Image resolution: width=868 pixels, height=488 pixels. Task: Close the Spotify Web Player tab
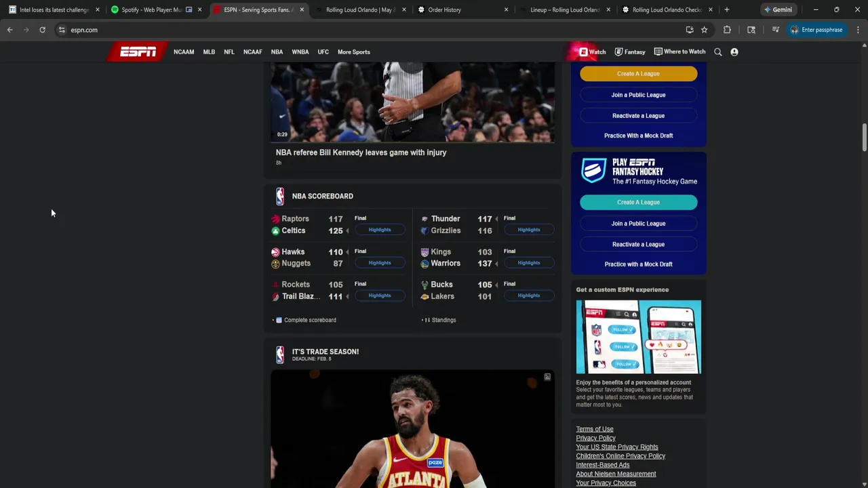pyautogui.click(x=199, y=9)
